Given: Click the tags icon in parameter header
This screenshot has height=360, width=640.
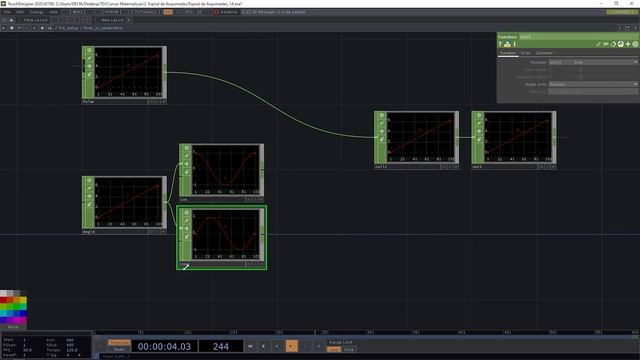Looking at the screenshot, I should pos(606,44).
